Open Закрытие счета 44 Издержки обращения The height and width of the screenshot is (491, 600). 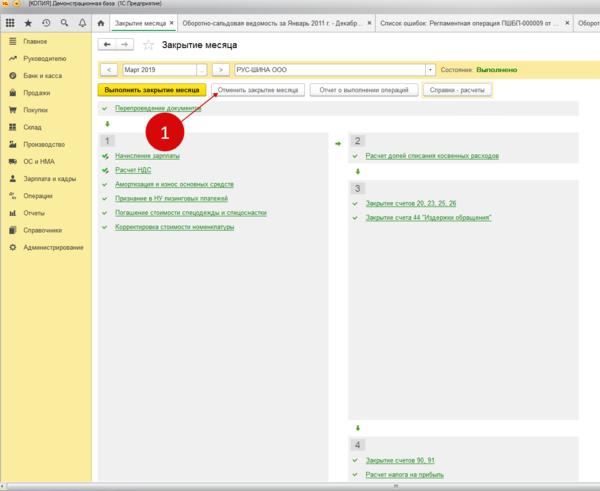(429, 217)
